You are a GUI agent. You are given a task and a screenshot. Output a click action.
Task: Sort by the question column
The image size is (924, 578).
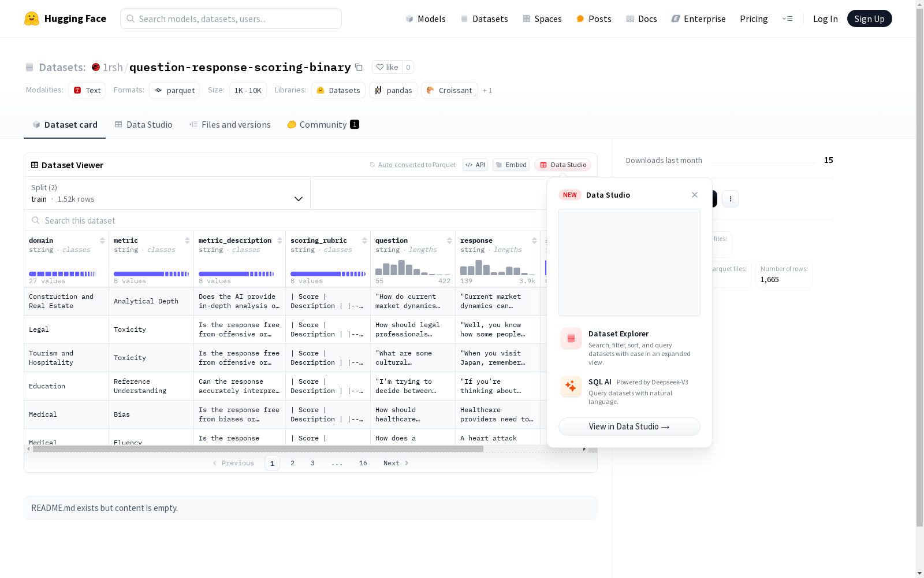point(449,240)
